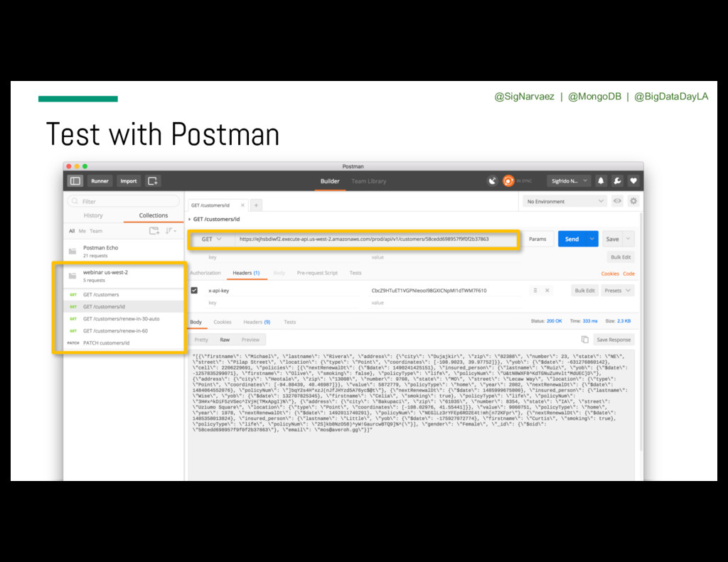The width and height of the screenshot is (728, 562).
Task: Select the Headers (1) request tab
Action: (246, 273)
